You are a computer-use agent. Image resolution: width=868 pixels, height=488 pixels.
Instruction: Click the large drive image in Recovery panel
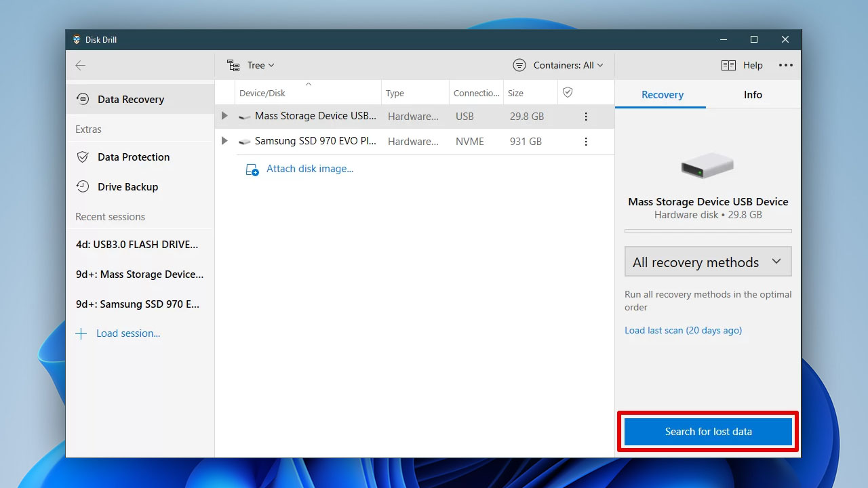[x=707, y=165]
